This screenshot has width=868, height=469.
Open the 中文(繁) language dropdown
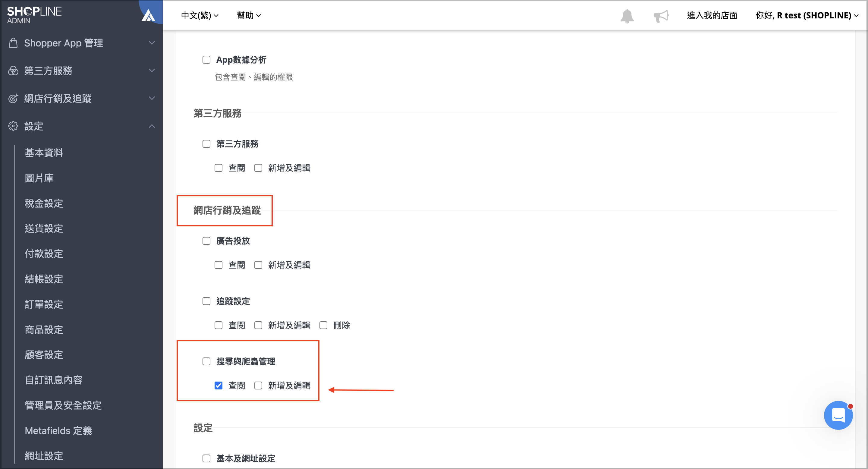coord(200,15)
